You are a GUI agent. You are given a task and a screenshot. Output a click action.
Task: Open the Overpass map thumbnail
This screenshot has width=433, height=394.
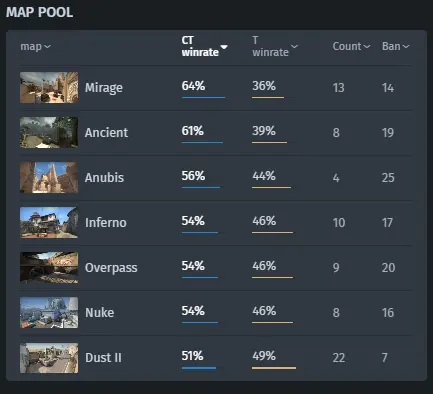(x=49, y=268)
